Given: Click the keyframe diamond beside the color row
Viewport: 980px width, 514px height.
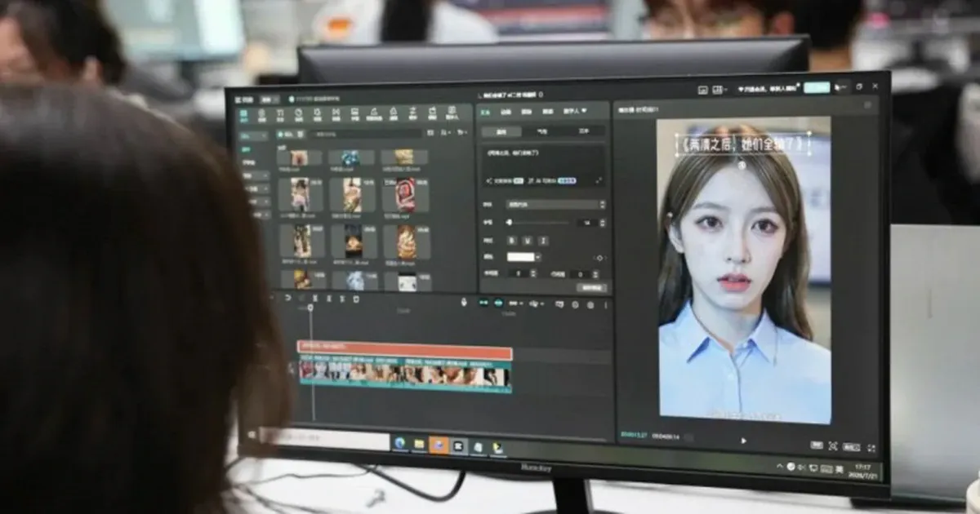Looking at the screenshot, I should 599,258.
